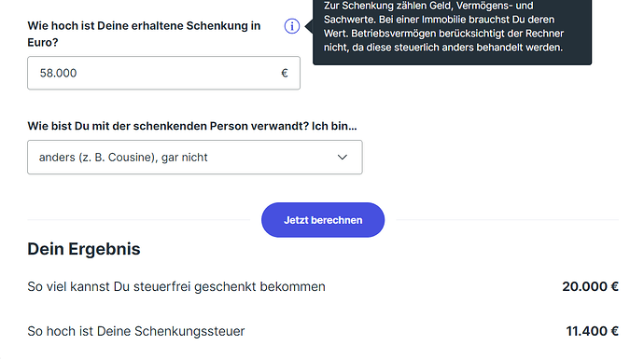The image size is (644, 359).
Task: Click the word 'Euro?' in the Schenkung label
Action: (x=43, y=42)
